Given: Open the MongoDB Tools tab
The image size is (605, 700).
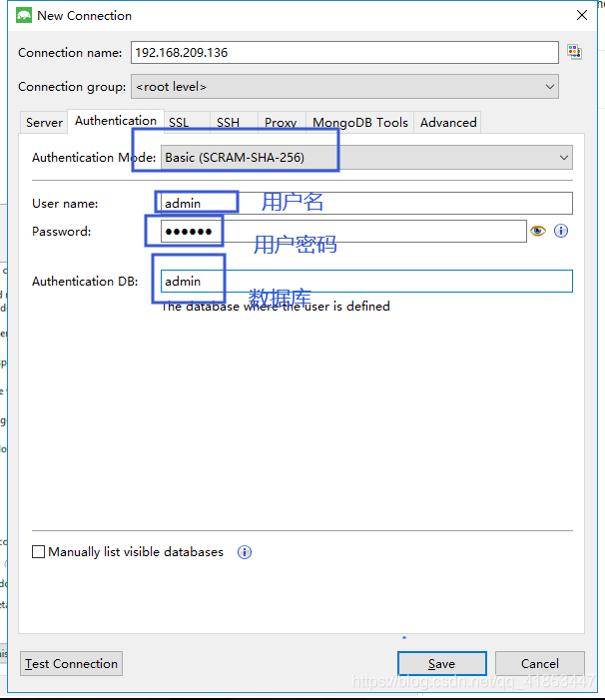Looking at the screenshot, I should 360,122.
